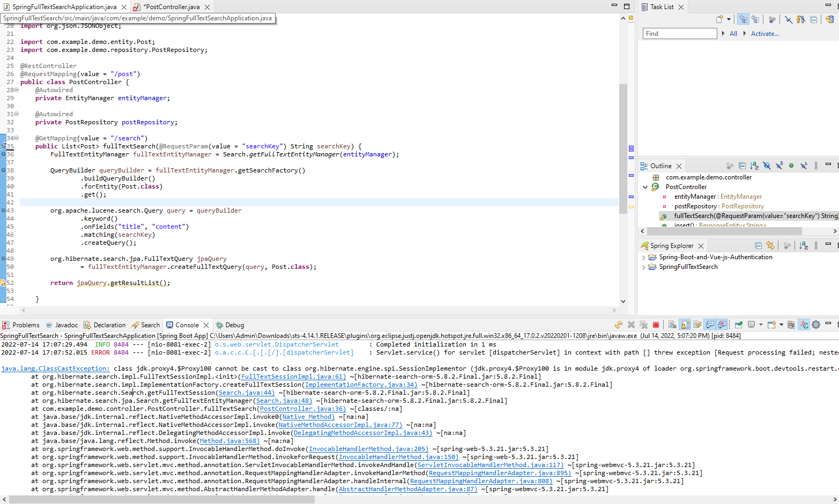Toggle Show Console on standard output change
Image resolution: width=839 pixels, height=504 pixels.
(x=710, y=325)
